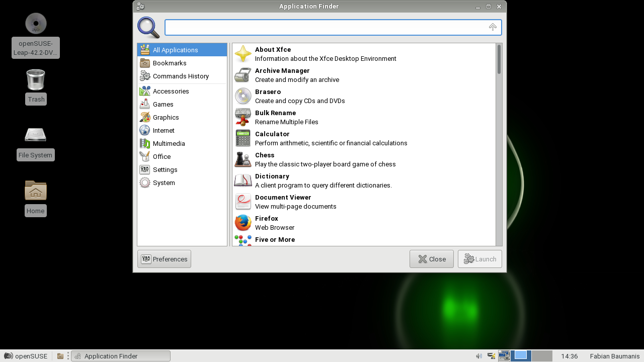Click the volume icon in system tray
Screen dimensions: 644x362
(x=478, y=356)
